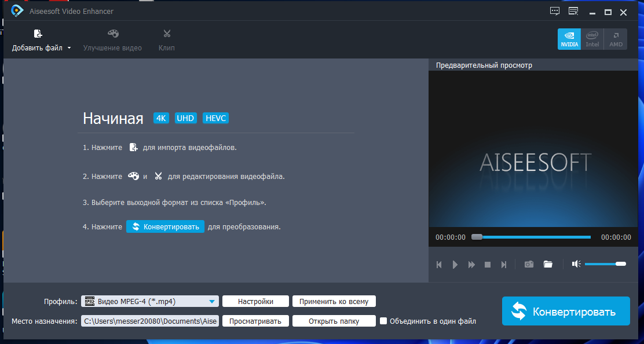Viewport: 644px width, 344px height.
Task: Toggle Intel hardware acceleration
Action: pyautogui.click(x=592, y=39)
